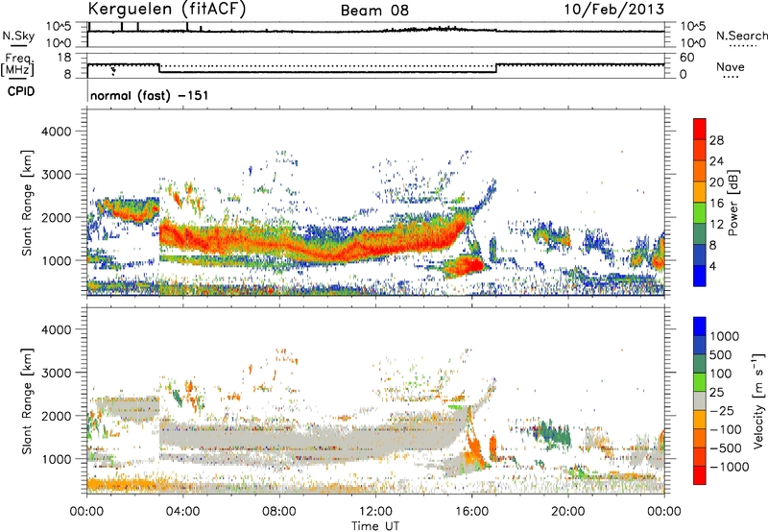This screenshot has height=532, width=768.
Task: Click the Kerguelen (fitACF) title text
Action: click(166, 9)
